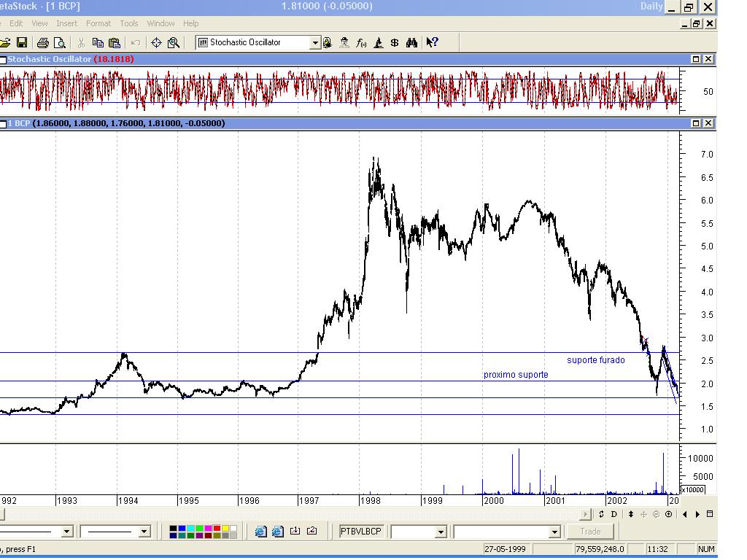Open the second line weight dropdown
747x560 pixels.
point(144,532)
